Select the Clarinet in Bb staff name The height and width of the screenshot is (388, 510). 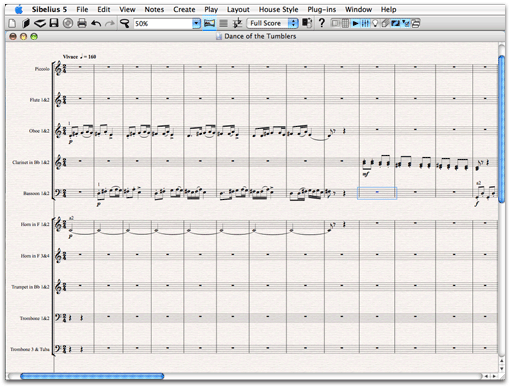[31, 162]
